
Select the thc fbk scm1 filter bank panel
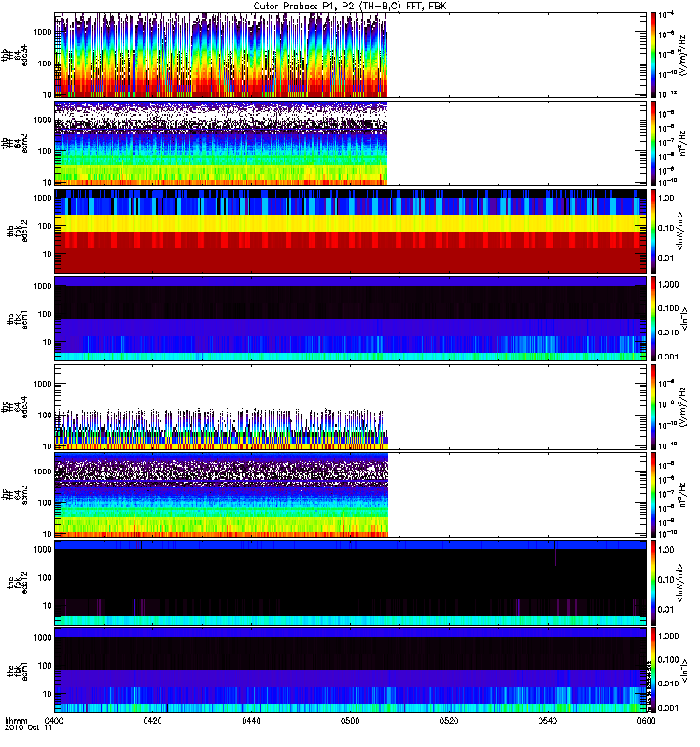351,670
